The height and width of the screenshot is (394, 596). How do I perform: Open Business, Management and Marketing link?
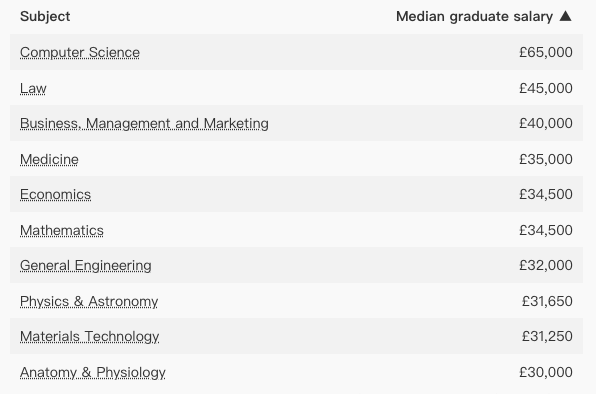[144, 123]
